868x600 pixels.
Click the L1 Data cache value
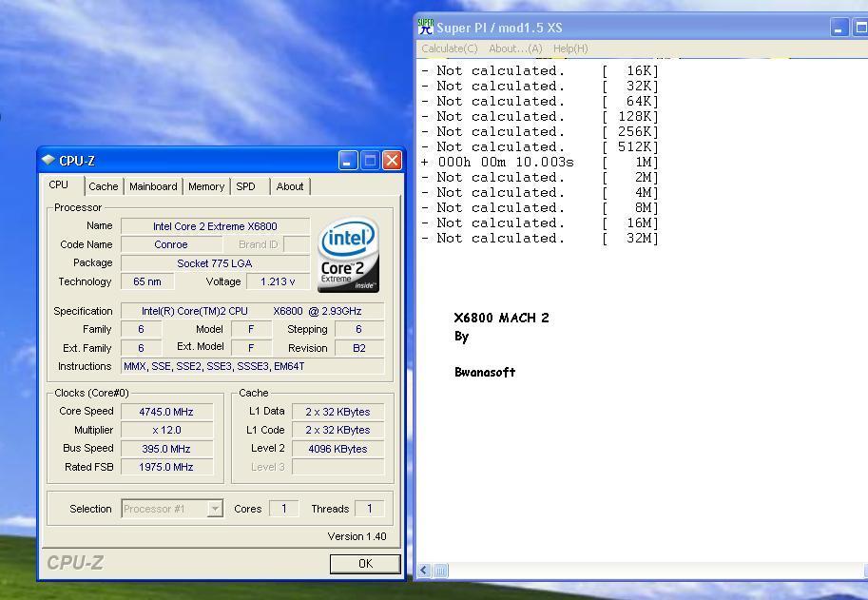coord(338,412)
